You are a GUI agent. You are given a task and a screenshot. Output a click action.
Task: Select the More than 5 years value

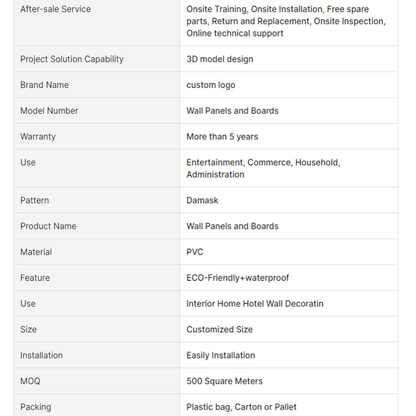click(222, 137)
